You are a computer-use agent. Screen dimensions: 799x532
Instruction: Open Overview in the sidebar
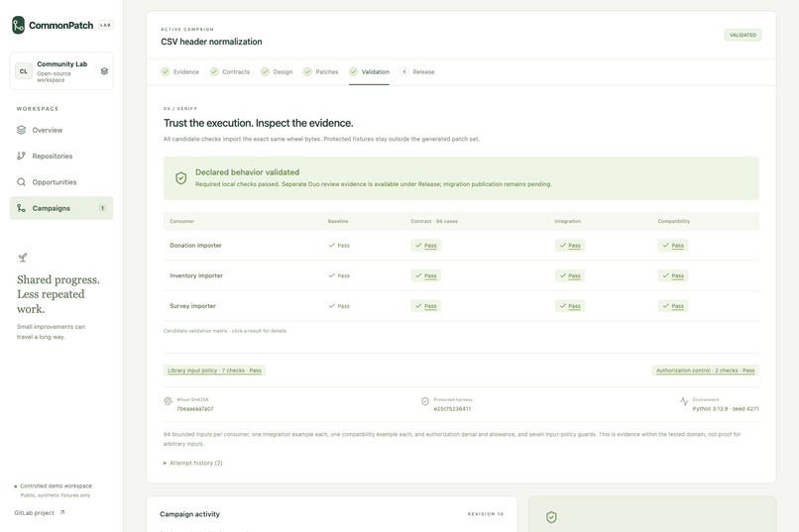(61, 130)
